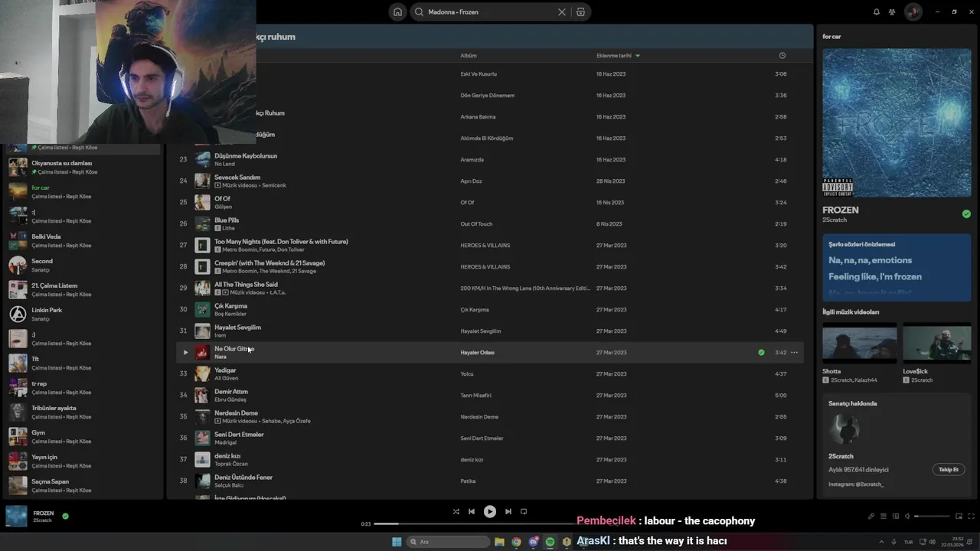Image resolution: width=980 pixels, height=551 pixels.
Task: Open tr rap playlist in sidebar
Action: pos(83,387)
